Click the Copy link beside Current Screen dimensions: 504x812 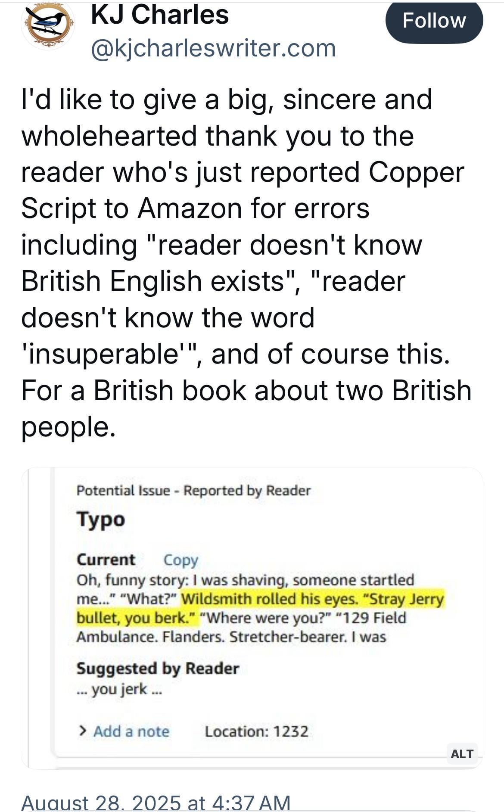pyautogui.click(x=180, y=560)
